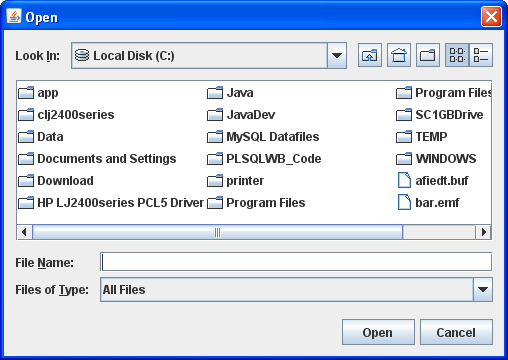Open the Files of Type dropdown
Screen dimensions: 508x360
483,289
